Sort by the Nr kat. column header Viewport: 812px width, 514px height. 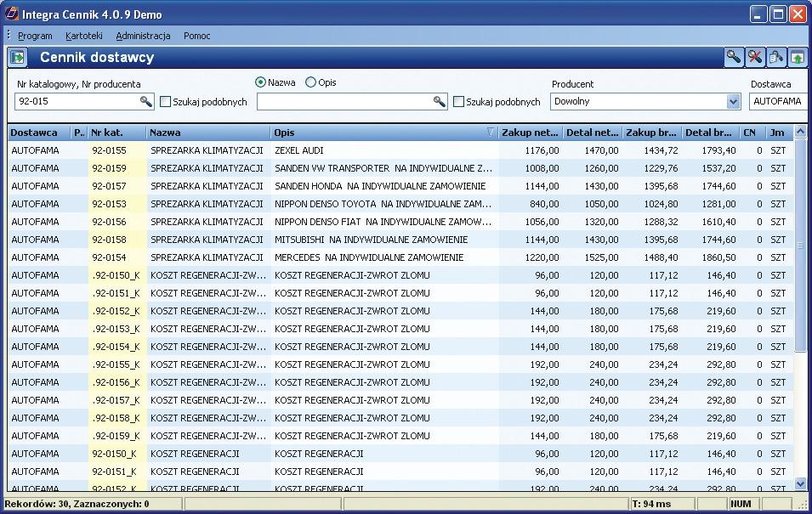point(117,133)
